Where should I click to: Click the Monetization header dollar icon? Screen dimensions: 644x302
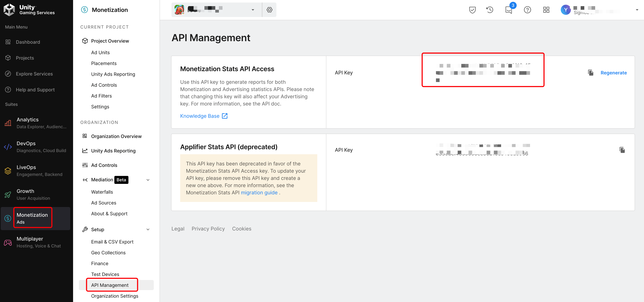point(84,10)
